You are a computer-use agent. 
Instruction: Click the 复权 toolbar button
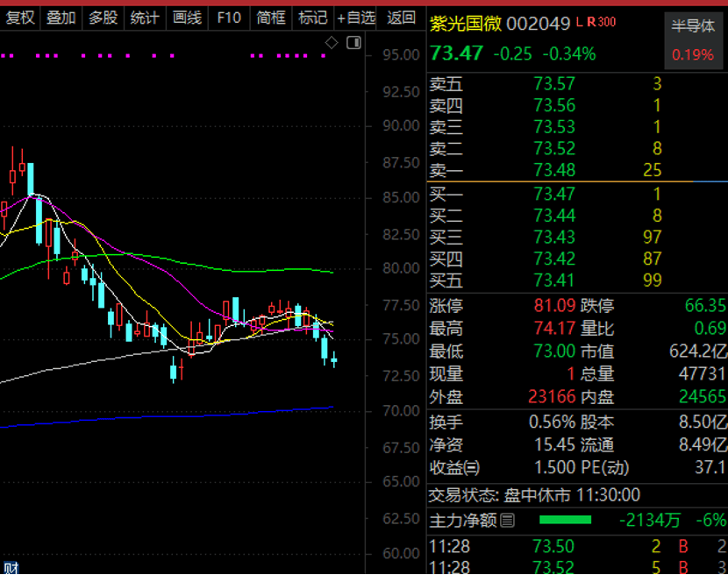(x=19, y=18)
